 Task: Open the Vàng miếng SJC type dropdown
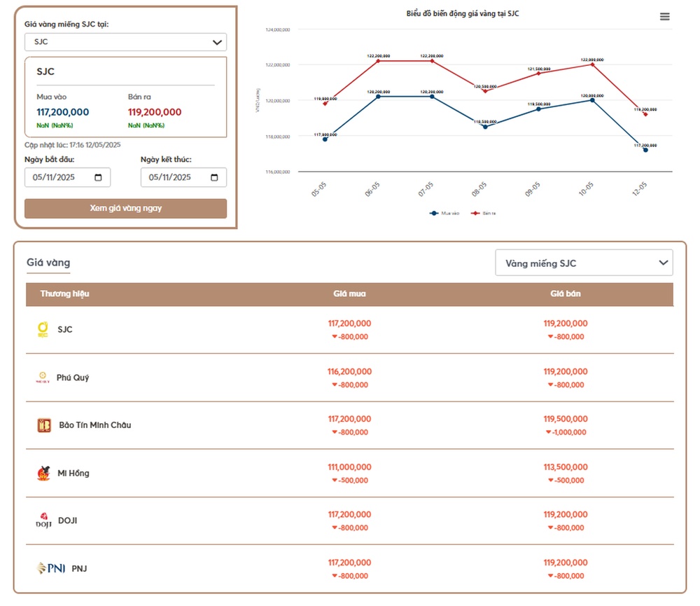tap(584, 263)
